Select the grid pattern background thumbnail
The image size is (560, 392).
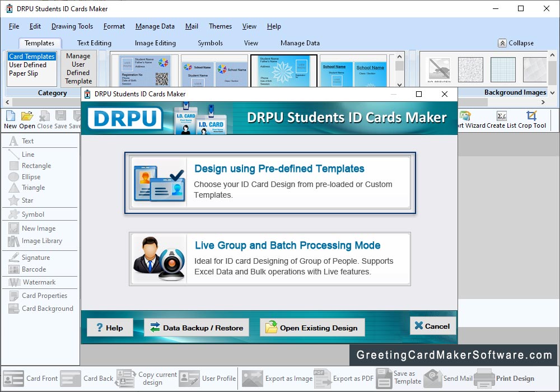click(x=503, y=69)
